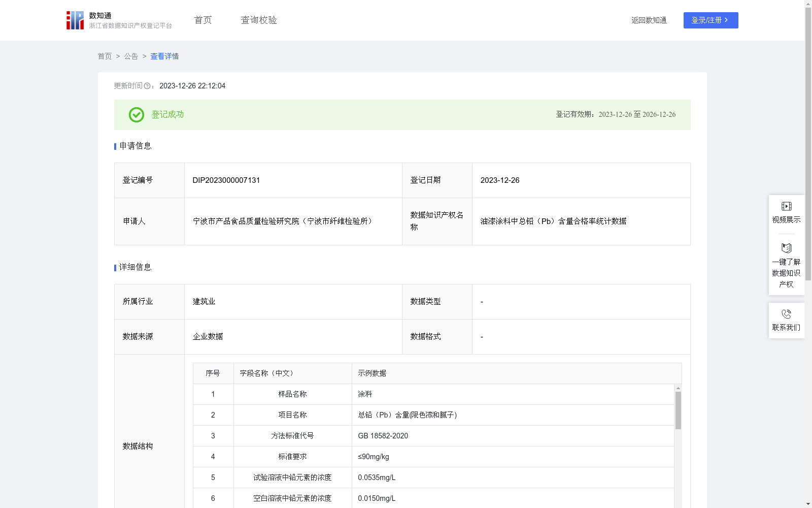
Task: Click the 申请信息 section heading
Action: tap(136, 146)
